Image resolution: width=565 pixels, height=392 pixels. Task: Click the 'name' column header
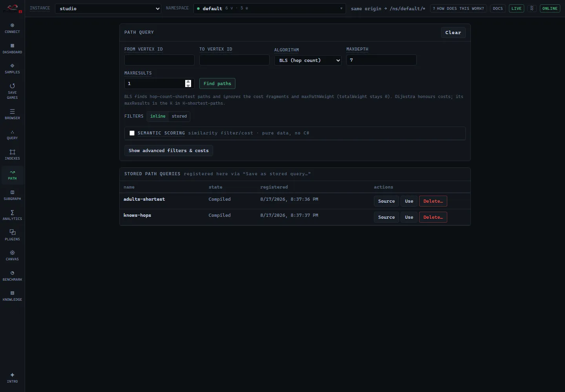click(129, 187)
